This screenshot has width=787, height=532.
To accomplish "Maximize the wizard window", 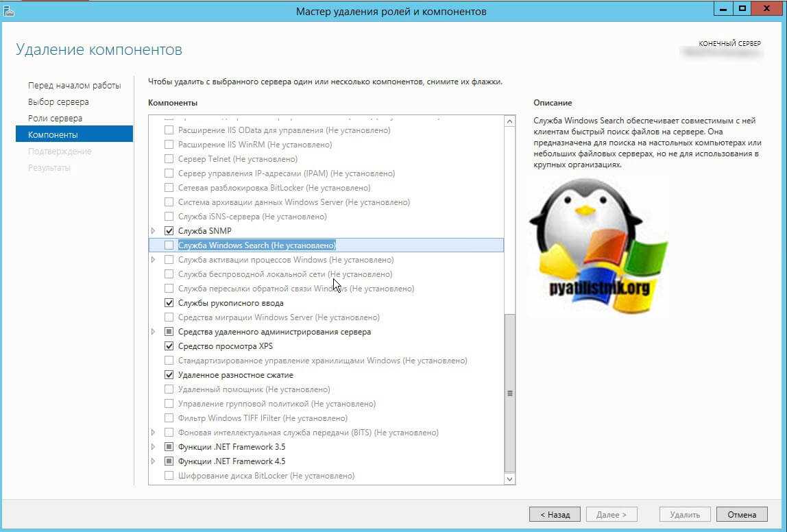I will (742, 9).
